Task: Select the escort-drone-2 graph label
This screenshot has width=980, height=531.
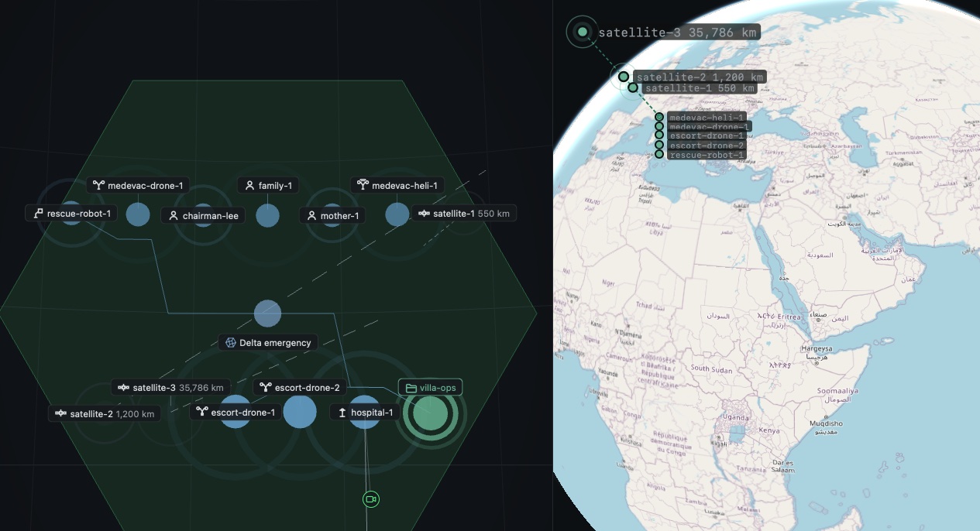Action: (x=300, y=388)
